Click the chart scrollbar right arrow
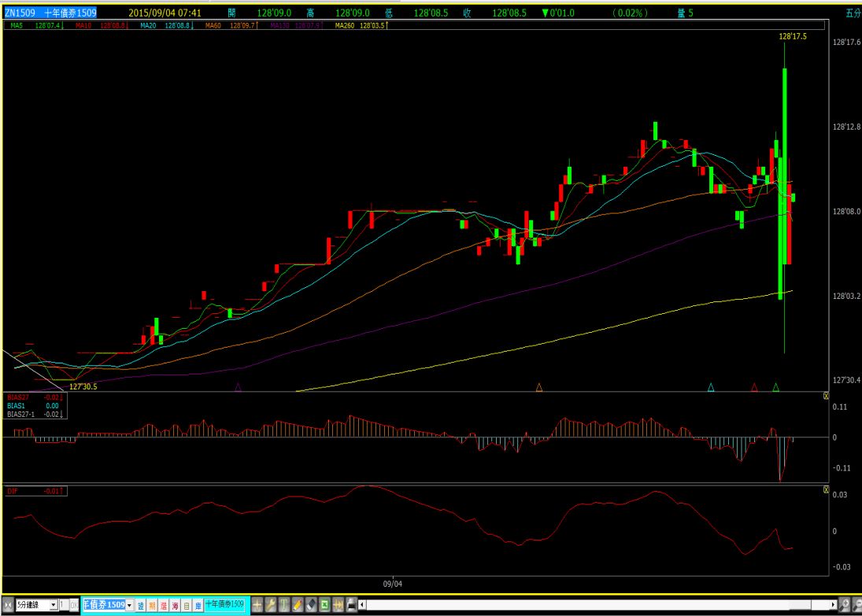 coord(834,605)
